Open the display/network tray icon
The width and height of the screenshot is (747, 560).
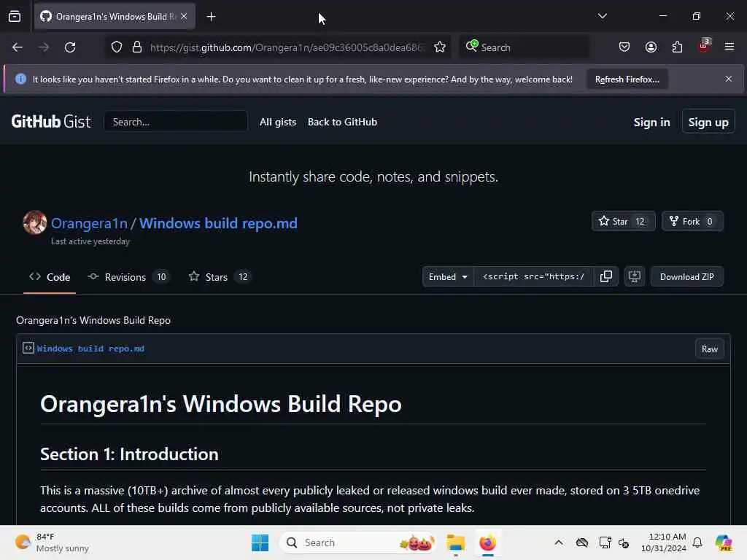pos(605,542)
